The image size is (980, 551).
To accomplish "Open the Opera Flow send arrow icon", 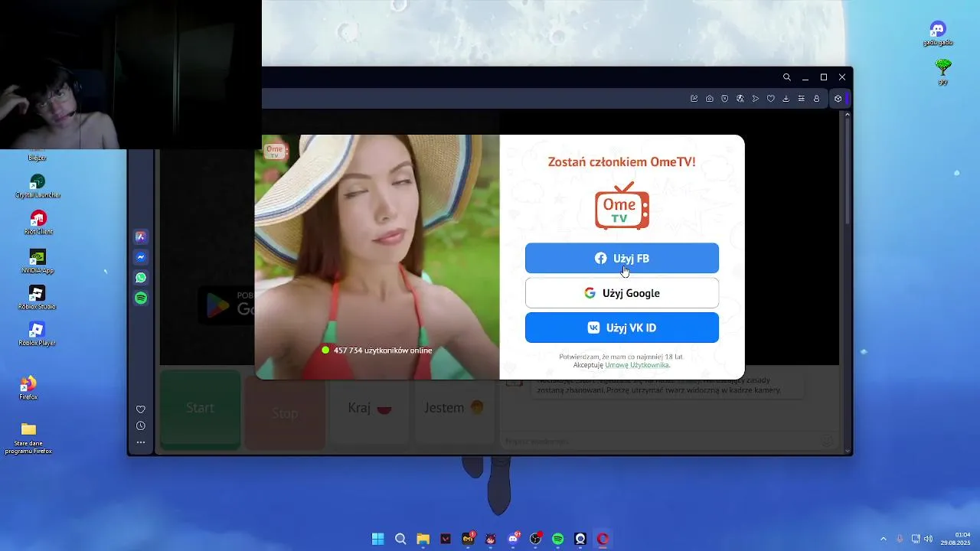I will pyautogui.click(x=756, y=99).
